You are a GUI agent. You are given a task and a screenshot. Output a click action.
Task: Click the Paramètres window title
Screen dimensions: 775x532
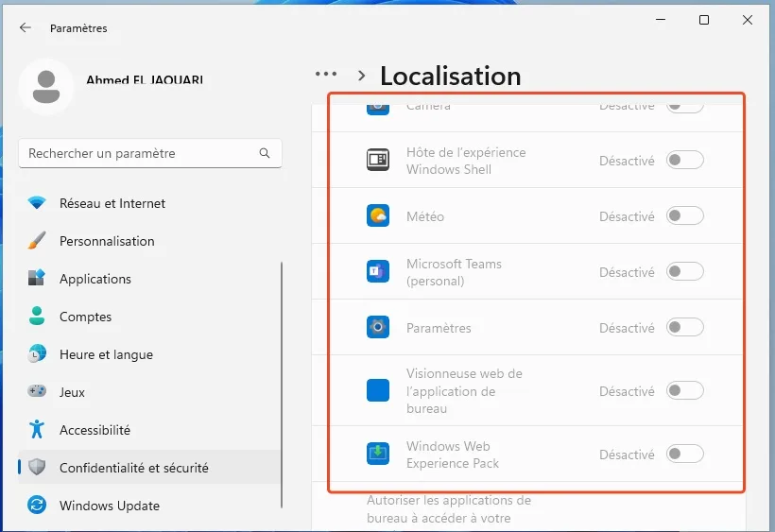(78, 28)
